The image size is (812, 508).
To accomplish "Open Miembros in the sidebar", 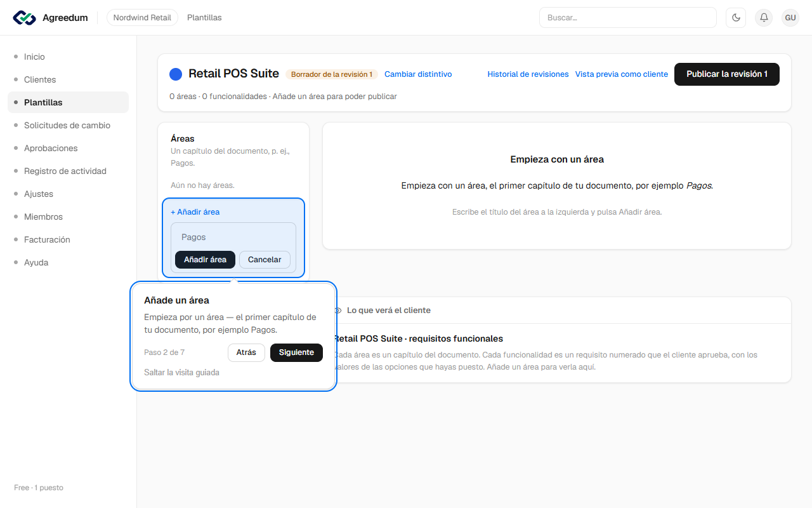I will (x=68, y=217).
